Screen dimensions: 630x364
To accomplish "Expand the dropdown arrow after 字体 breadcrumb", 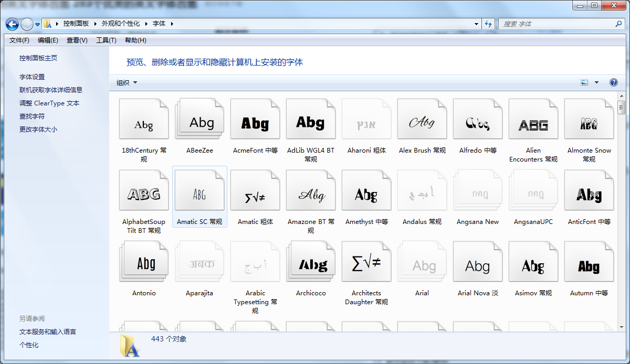I will click(172, 24).
